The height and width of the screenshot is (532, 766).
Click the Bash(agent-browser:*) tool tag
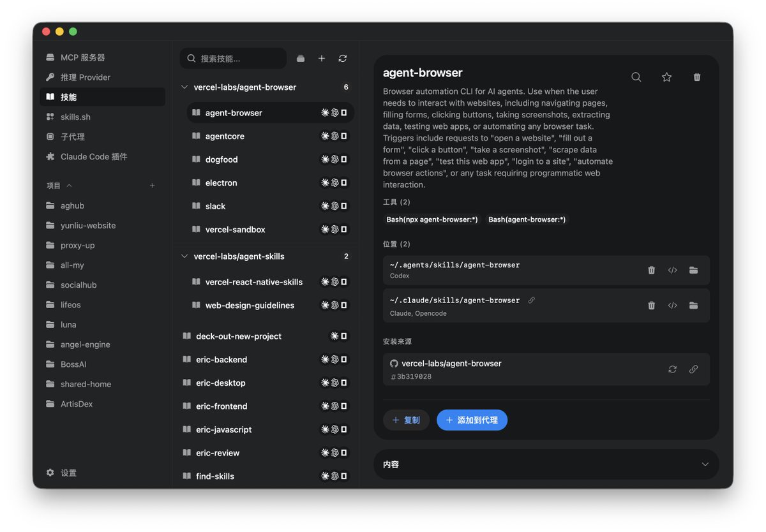(527, 219)
